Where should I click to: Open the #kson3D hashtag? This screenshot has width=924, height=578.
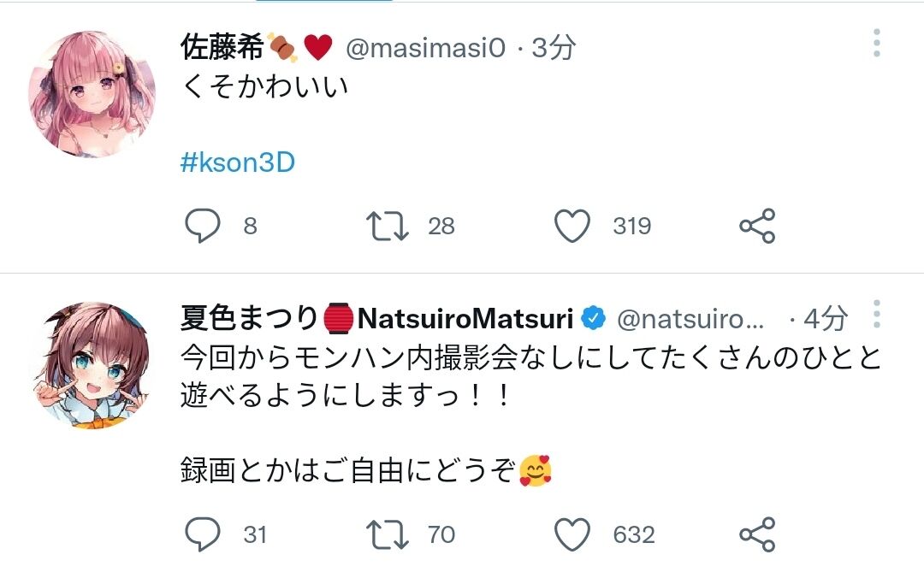238,162
